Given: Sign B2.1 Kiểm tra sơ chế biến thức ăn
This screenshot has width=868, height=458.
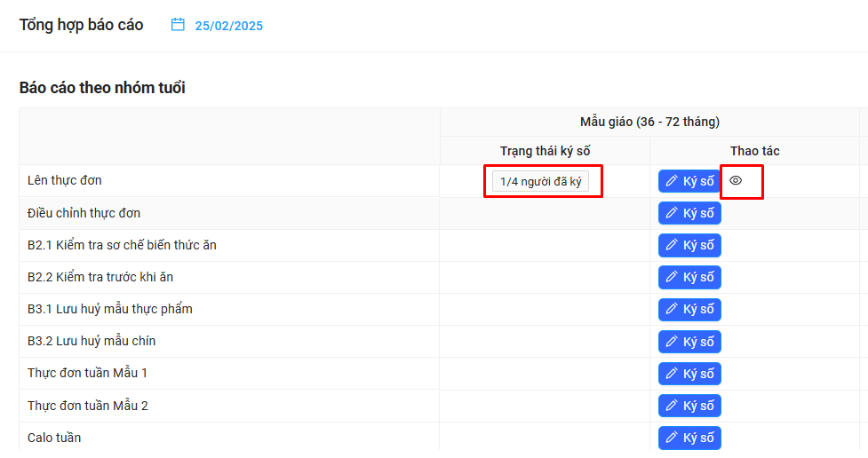Looking at the screenshot, I should (689, 246).
